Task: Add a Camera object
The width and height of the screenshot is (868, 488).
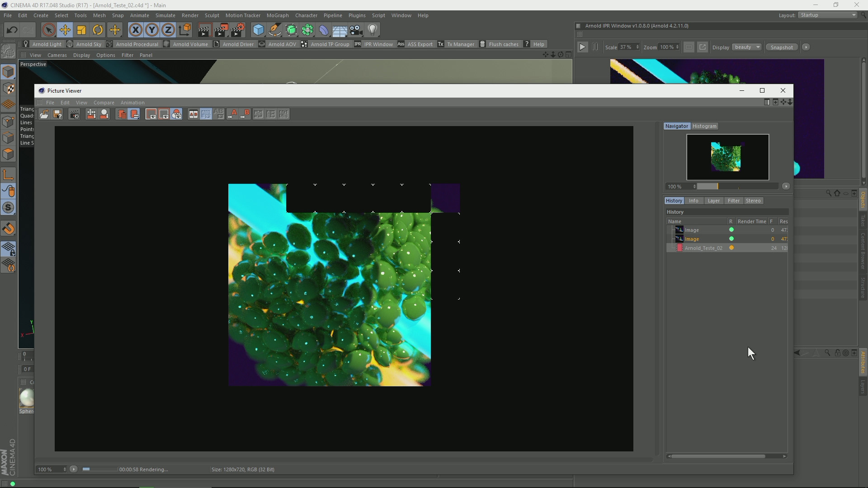Action: pos(356,30)
